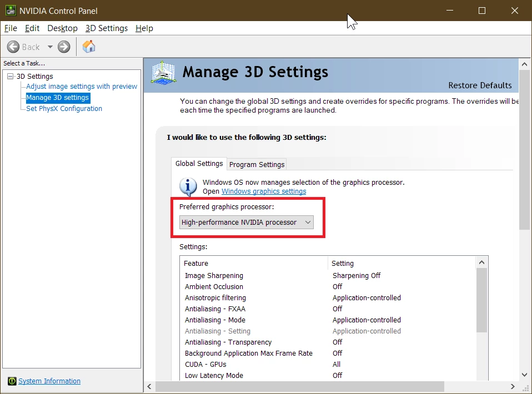Screen dimensions: 532x394
Task: Open the Desktop menu
Action: (62, 28)
